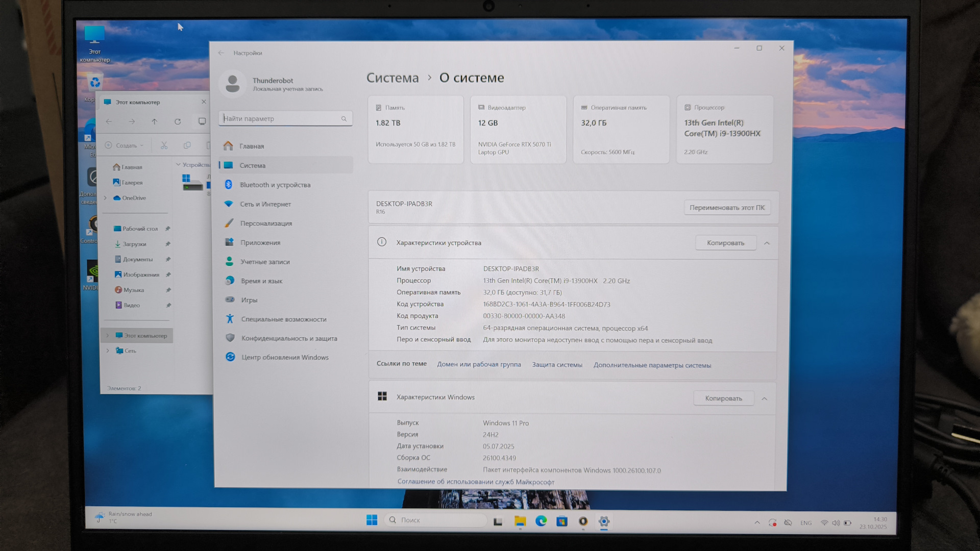Click the Windows 11 Pro edition text

click(x=506, y=423)
